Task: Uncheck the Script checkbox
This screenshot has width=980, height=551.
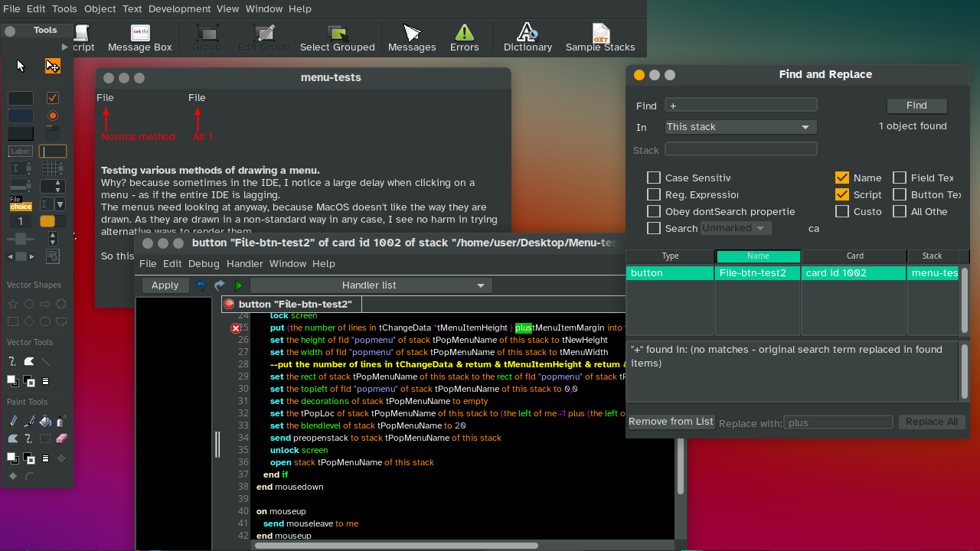Action: pos(842,194)
